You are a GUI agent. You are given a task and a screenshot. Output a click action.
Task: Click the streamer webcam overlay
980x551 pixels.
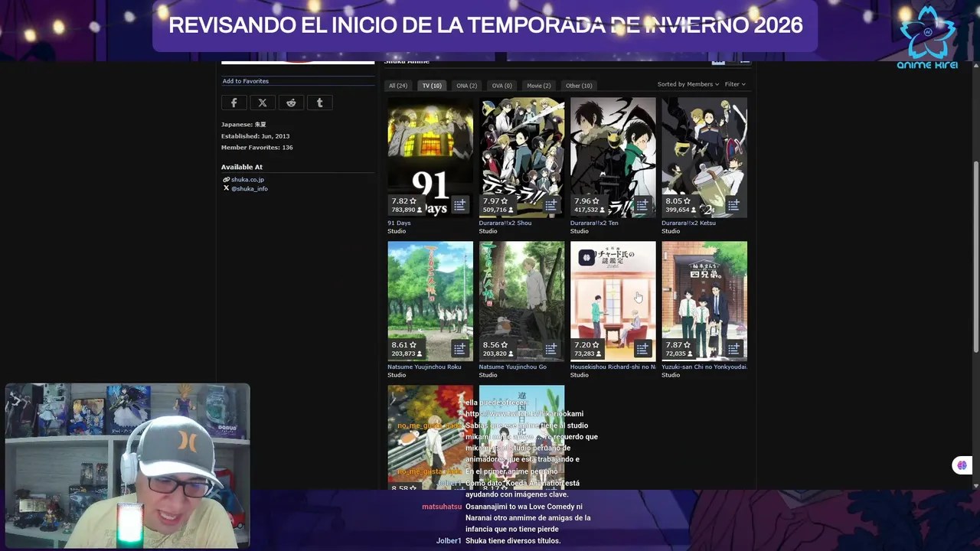coord(127,466)
